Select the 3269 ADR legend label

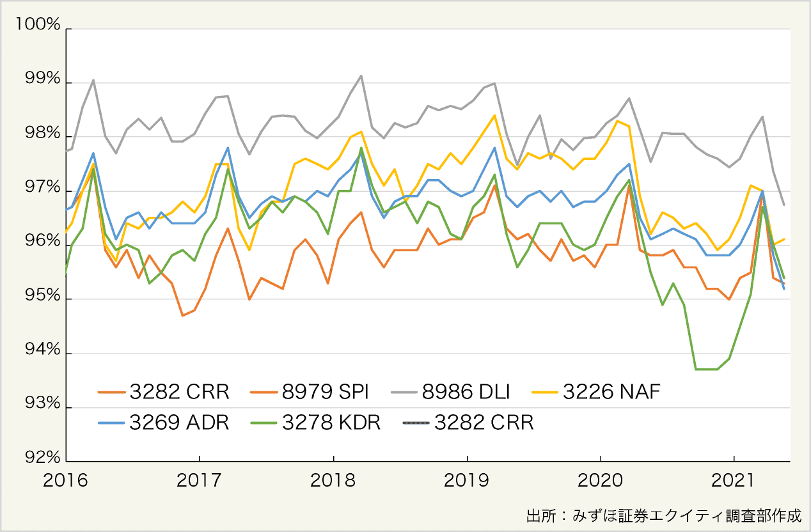179,423
